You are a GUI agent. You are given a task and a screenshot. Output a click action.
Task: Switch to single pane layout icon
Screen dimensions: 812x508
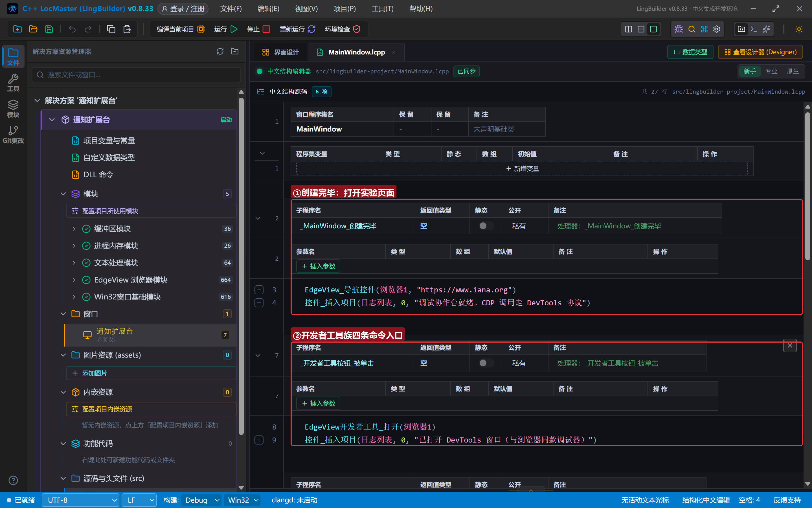653,29
